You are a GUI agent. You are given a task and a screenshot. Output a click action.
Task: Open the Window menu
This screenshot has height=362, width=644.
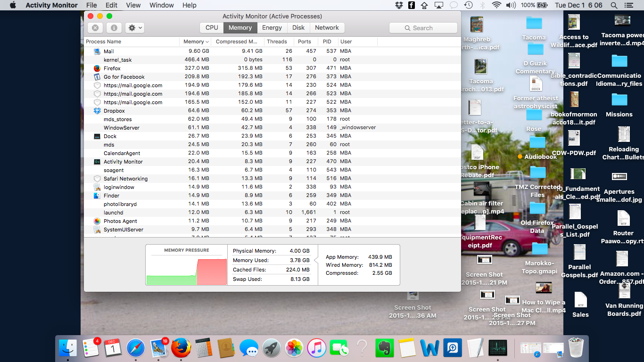click(162, 5)
